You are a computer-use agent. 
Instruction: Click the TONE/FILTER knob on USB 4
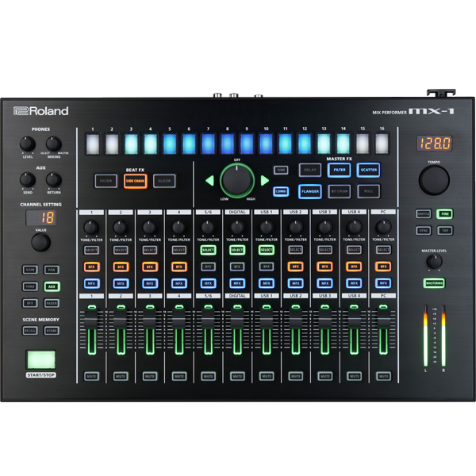coord(354,227)
